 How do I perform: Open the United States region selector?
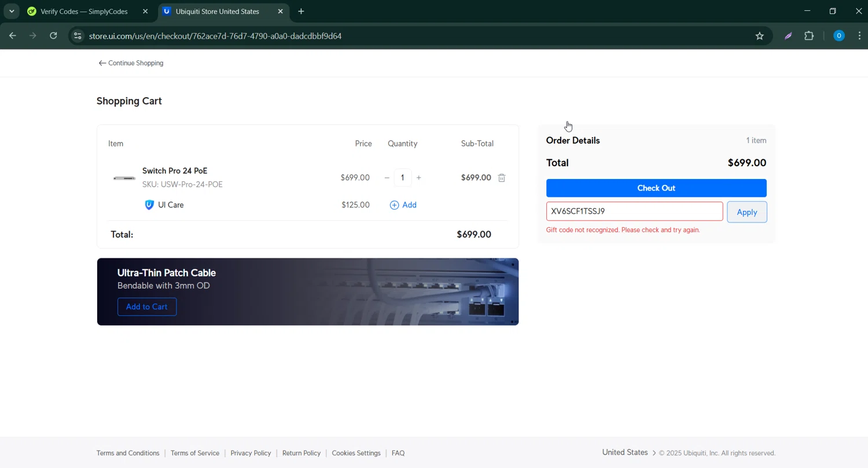coord(628,453)
